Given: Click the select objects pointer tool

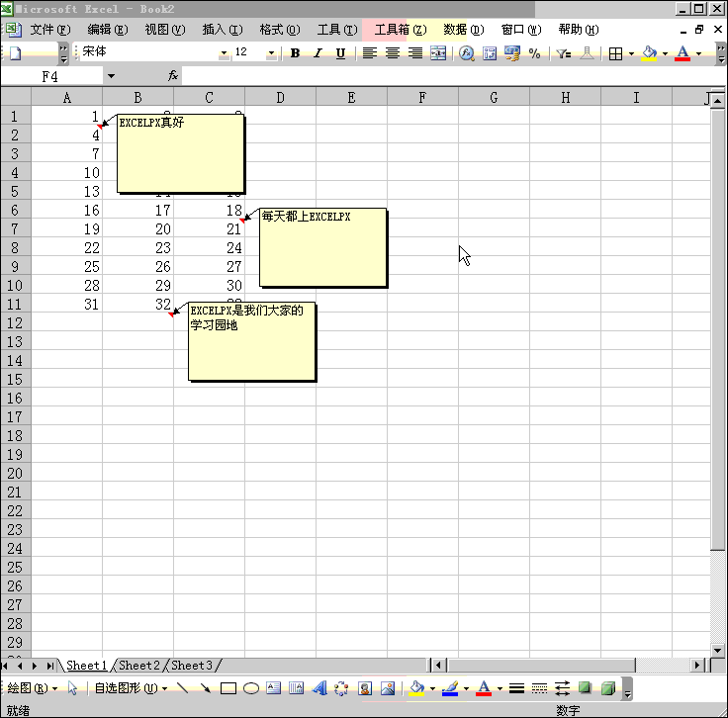Looking at the screenshot, I should [x=73, y=688].
